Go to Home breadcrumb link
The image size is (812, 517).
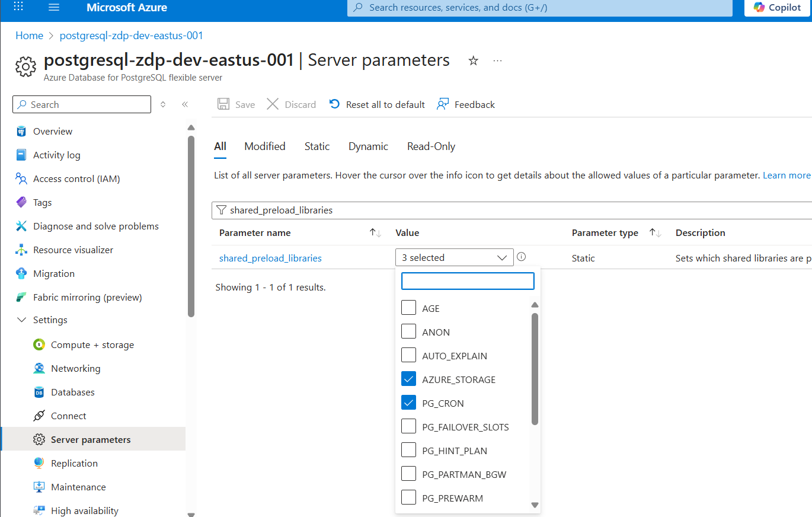point(29,36)
